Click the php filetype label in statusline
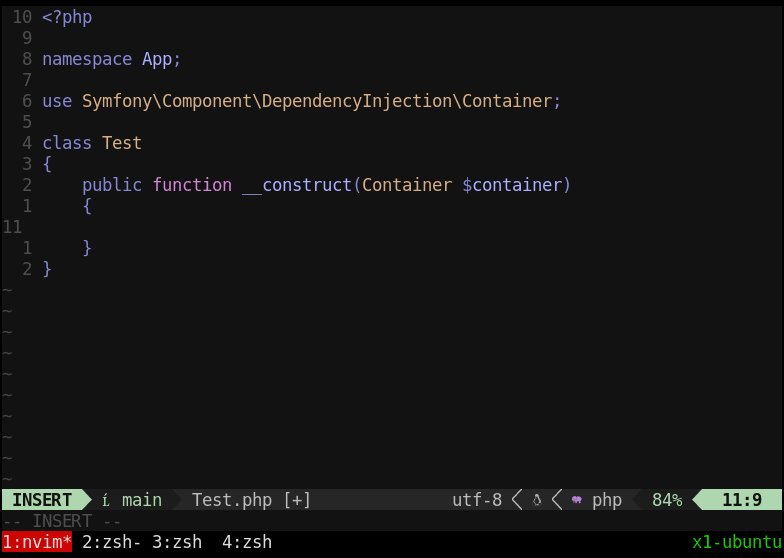This screenshot has width=784, height=558. coord(607,500)
